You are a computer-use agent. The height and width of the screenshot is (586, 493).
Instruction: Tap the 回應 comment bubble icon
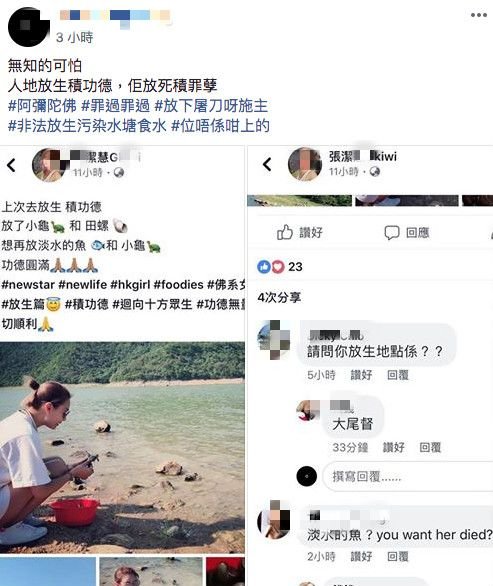(391, 232)
